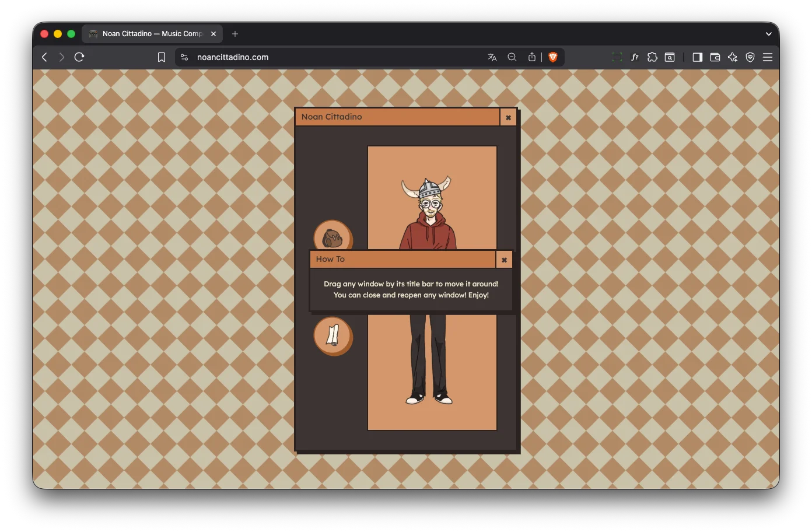The height and width of the screenshot is (532, 812).
Task: Expand the tab search dropdown arrow
Action: pos(769,34)
